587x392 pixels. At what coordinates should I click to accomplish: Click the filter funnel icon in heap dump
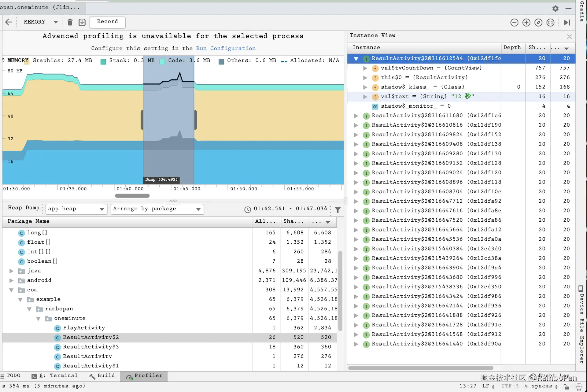338,209
